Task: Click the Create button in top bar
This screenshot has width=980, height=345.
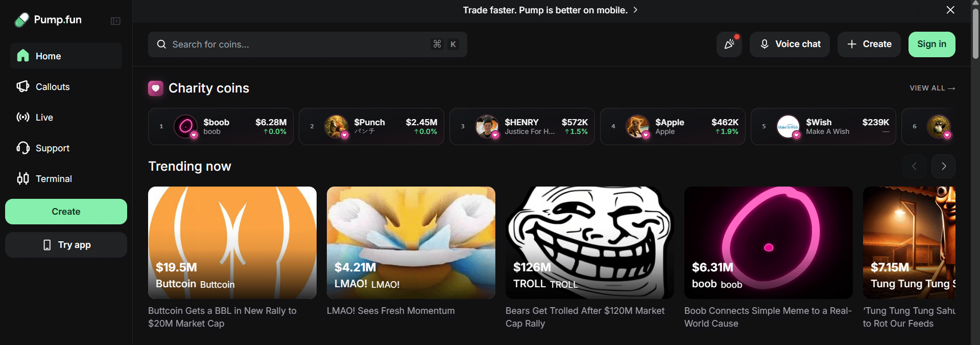Action: coord(869,44)
